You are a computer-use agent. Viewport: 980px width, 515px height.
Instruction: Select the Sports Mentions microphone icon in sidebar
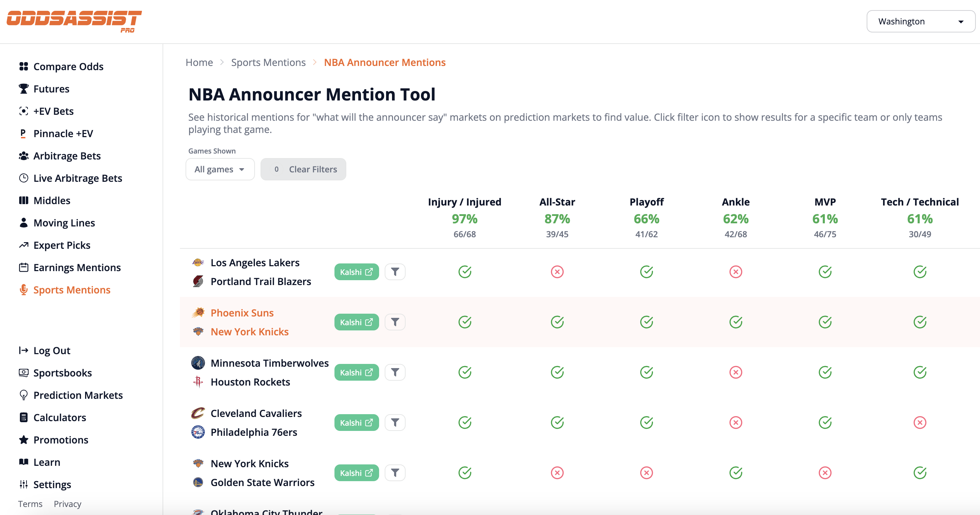coord(24,290)
